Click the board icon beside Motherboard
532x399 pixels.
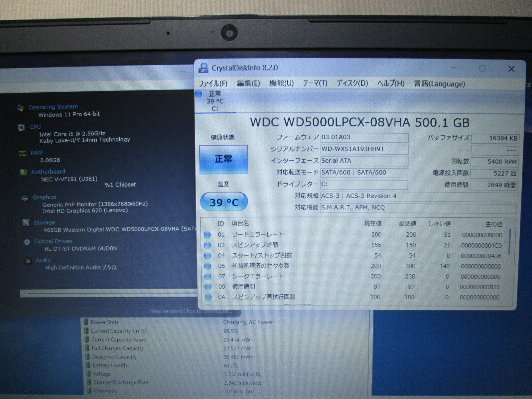[x=23, y=172]
